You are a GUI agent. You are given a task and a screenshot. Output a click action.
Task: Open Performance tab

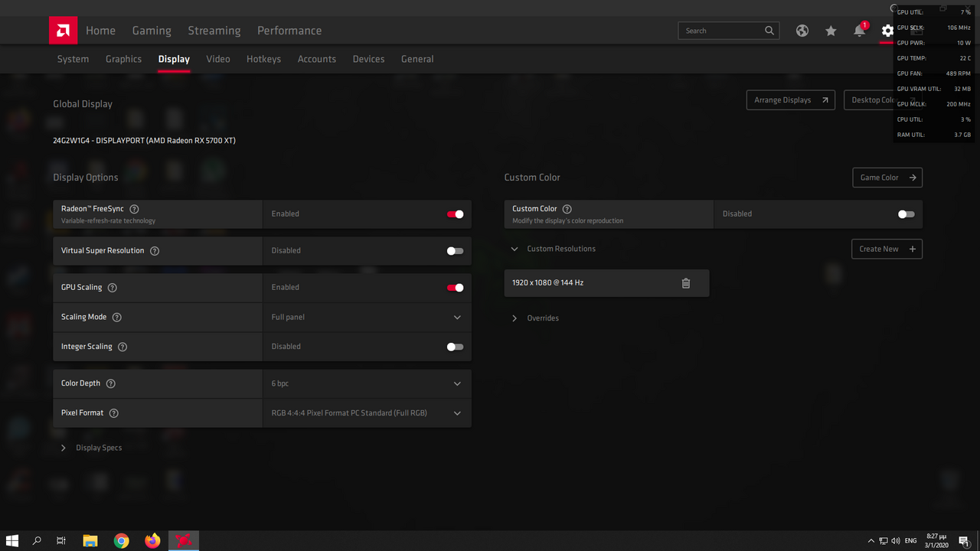pos(289,31)
